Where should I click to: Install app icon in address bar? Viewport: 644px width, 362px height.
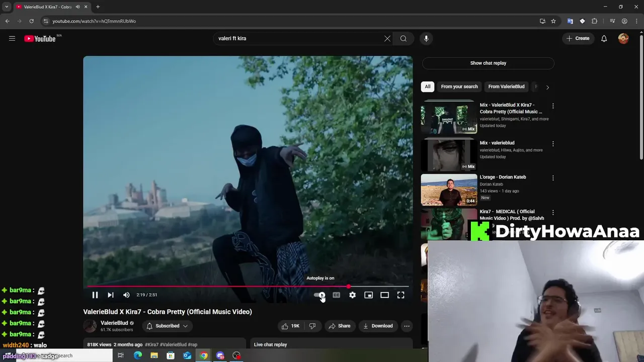pos(542,21)
